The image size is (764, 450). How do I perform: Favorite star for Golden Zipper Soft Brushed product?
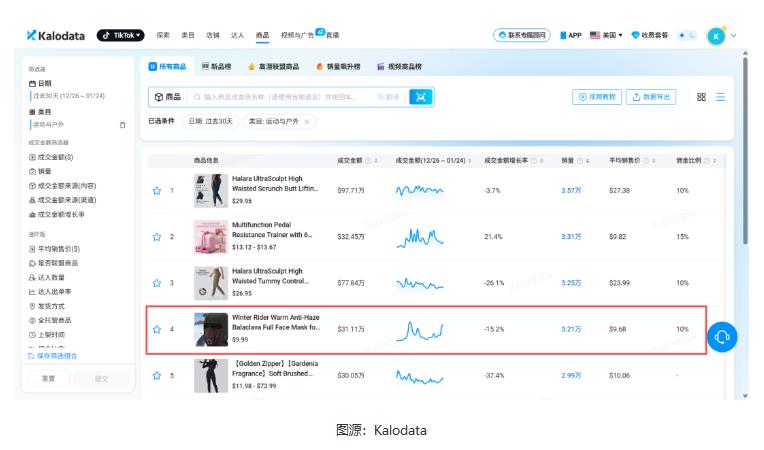156,375
